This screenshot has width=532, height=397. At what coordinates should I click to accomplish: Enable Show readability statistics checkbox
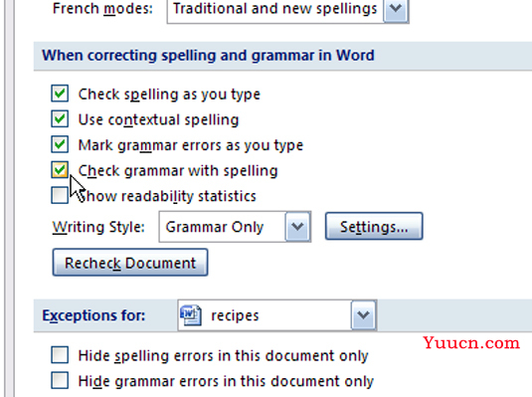click(60, 195)
